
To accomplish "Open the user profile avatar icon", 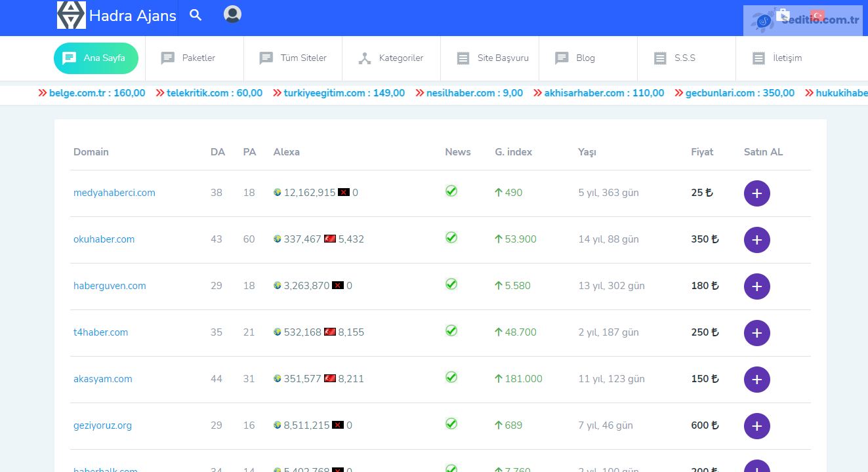I will point(232,14).
